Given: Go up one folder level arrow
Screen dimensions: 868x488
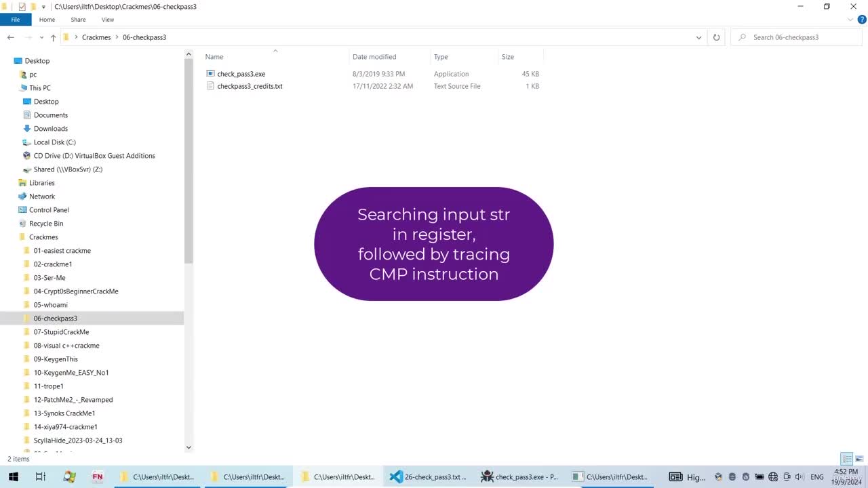Looking at the screenshot, I should pyautogui.click(x=54, y=37).
